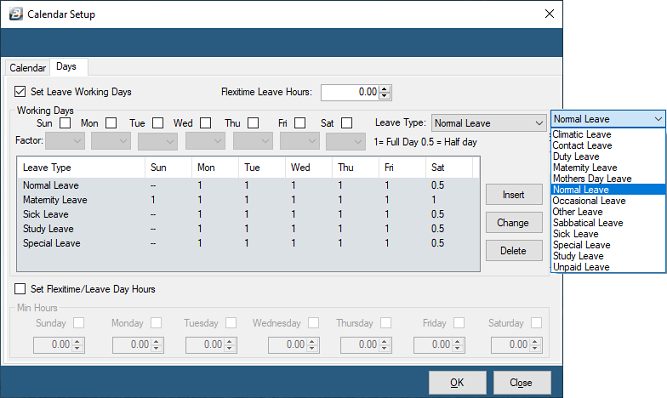Viewport: 667px width, 398px height.
Task: Enable Set Flexitime/Leave Day Hours checkbox
Action: (20, 289)
